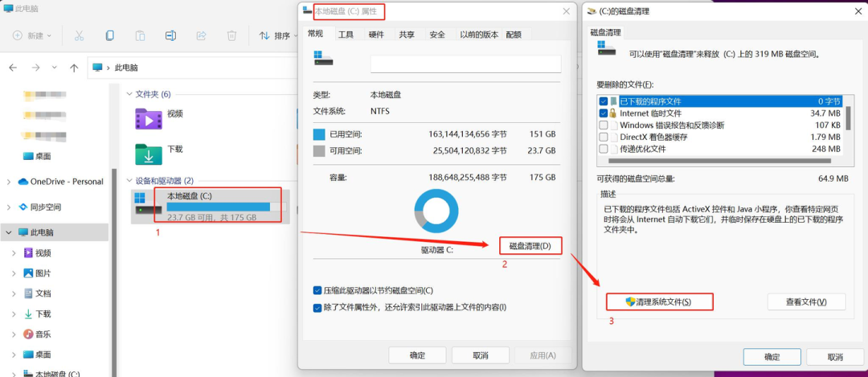Click the sidebar 下载 download arrow icon
The width and height of the screenshot is (868, 377).
[28, 313]
